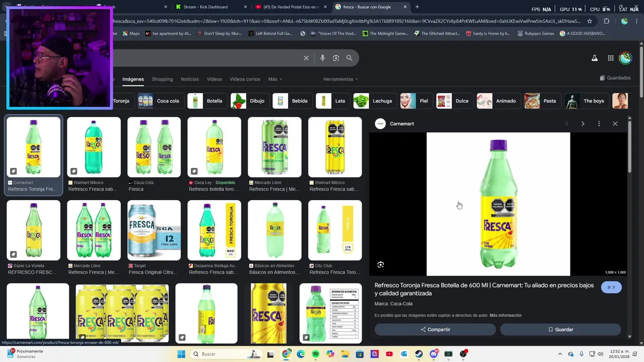Open Google Lens image search icon
This screenshot has width=644, height=362.
click(336, 58)
